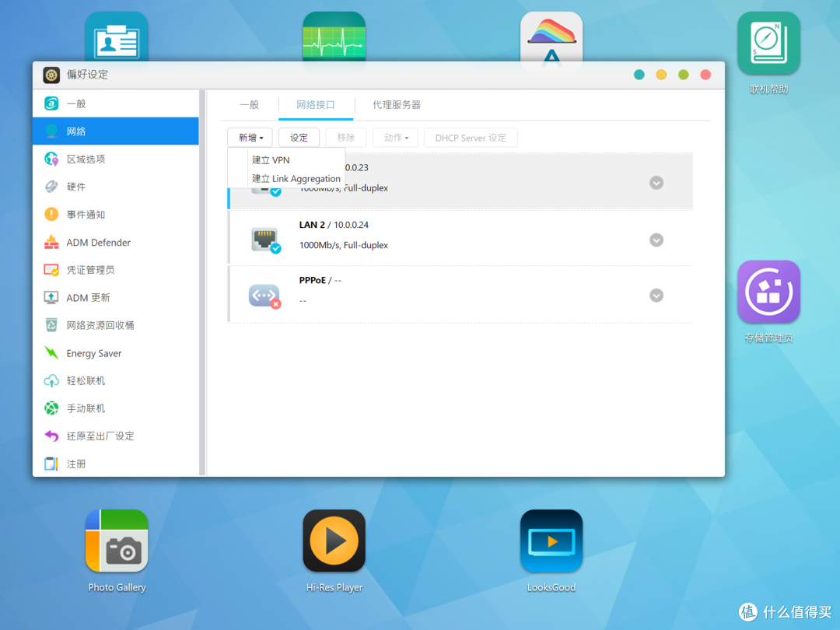
Task: Open 手动联机 in the sidebar
Action: point(116,408)
